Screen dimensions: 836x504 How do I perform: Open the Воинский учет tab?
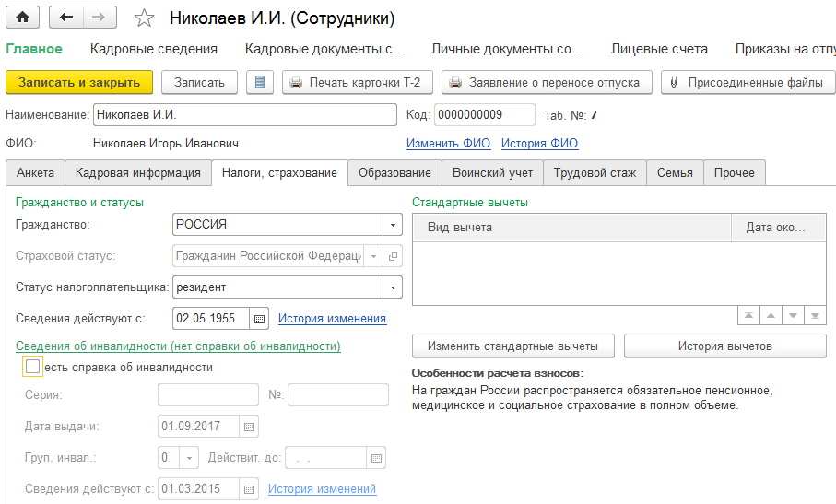point(492,173)
